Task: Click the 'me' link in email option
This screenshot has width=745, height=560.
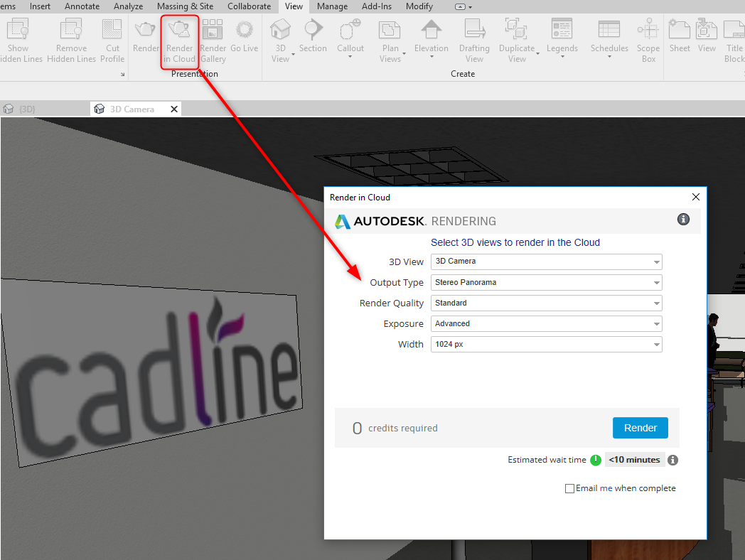Action: [x=606, y=488]
